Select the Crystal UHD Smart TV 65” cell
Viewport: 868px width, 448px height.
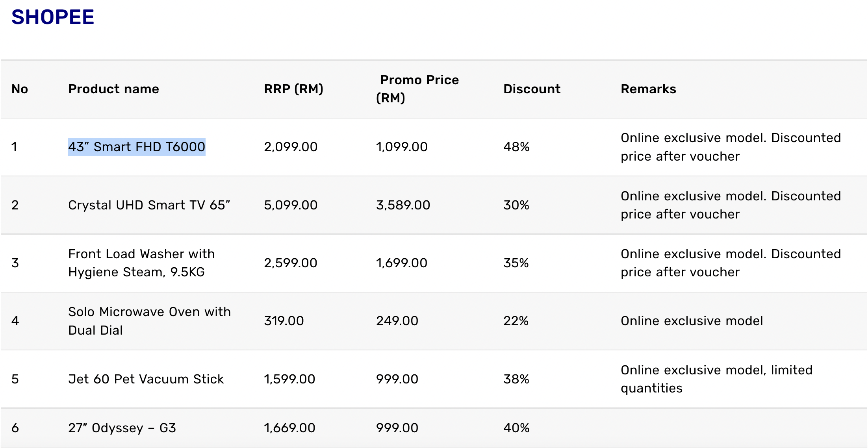point(149,205)
